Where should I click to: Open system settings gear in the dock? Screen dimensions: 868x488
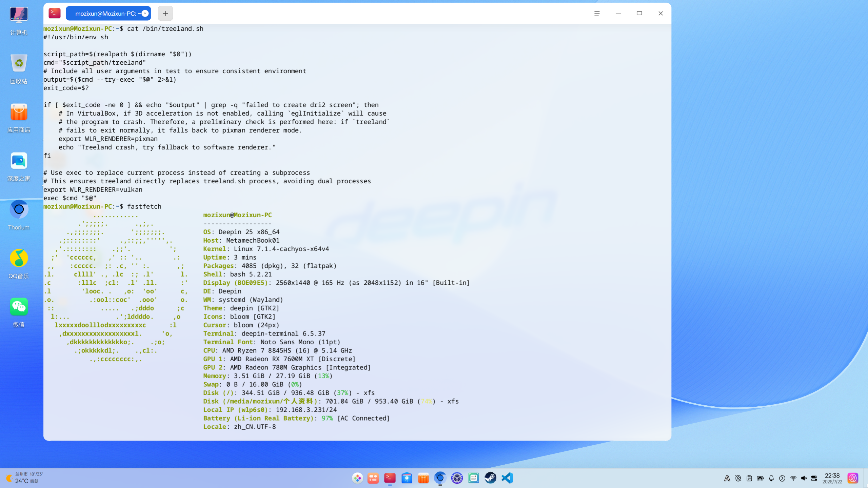pyautogui.click(x=457, y=478)
